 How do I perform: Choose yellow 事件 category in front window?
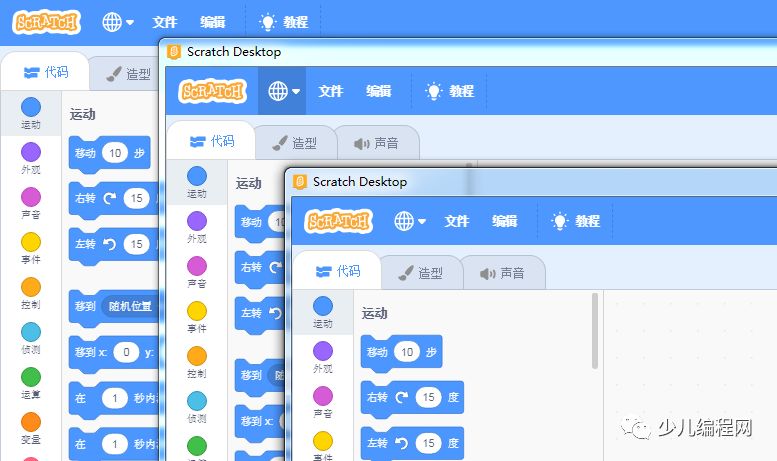coord(323,446)
